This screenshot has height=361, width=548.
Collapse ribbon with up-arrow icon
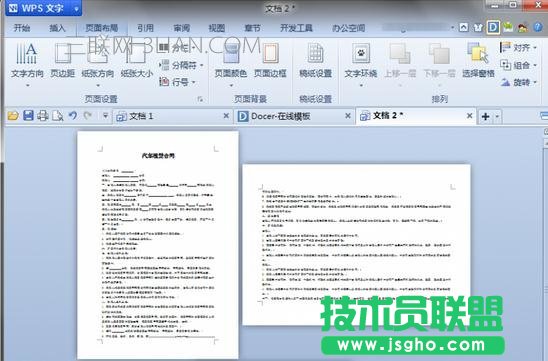[463, 27]
